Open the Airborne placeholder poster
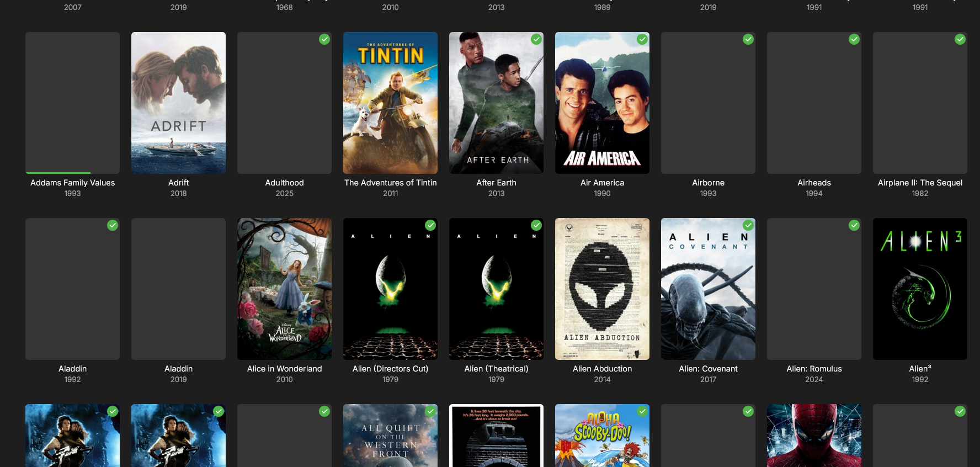This screenshot has height=467, width=980. click(708, 103)
